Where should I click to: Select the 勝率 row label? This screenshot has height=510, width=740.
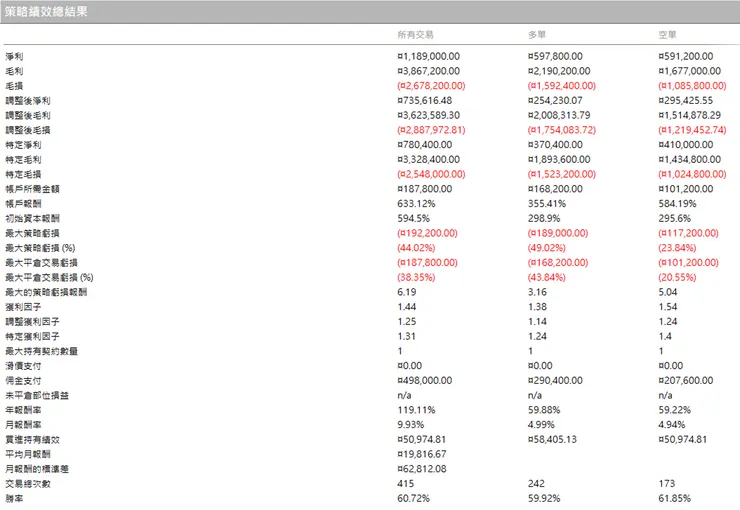(14, 499)
